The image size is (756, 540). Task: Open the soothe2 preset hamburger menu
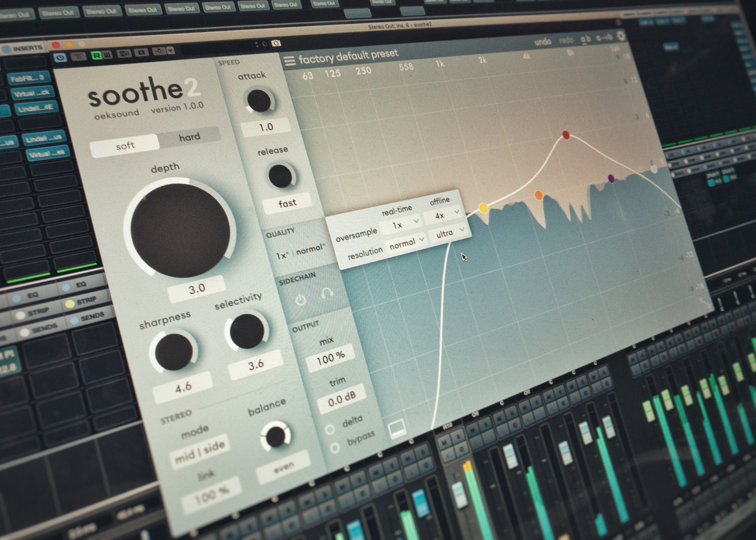point(289,61)
